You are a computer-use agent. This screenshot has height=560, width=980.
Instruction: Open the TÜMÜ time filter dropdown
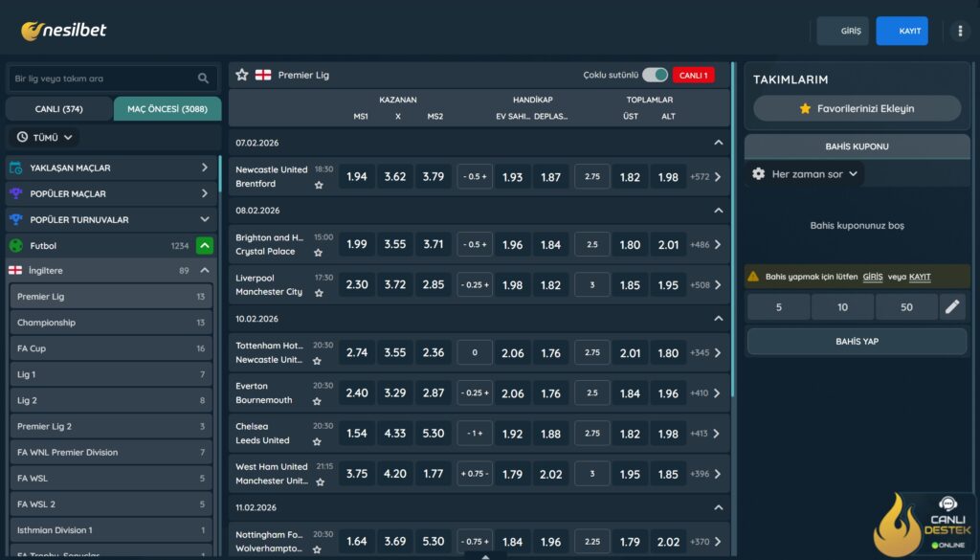[x=45, y=137]
